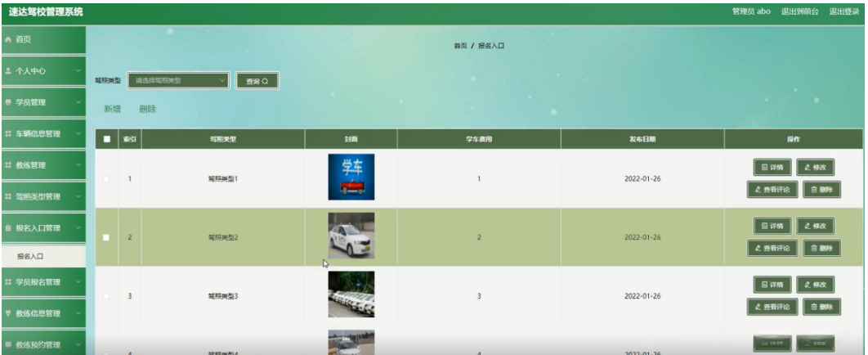Open the 学员管理 sidebar menu

43,102
